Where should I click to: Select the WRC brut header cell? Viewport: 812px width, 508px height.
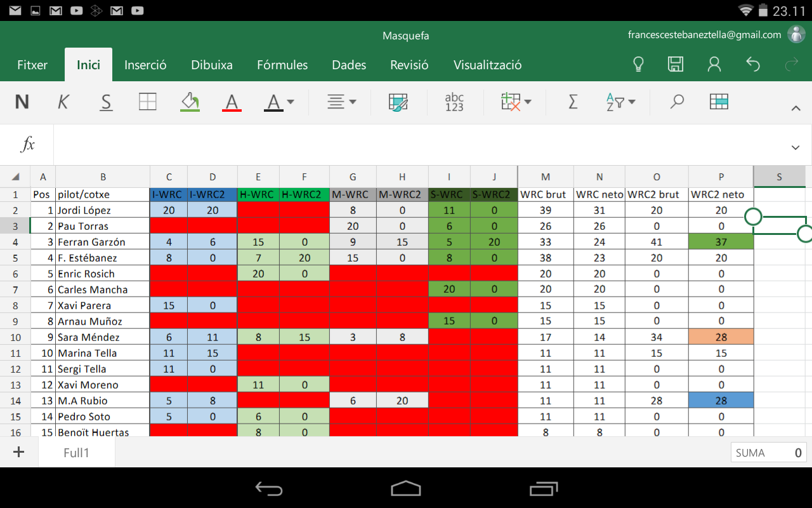click(546, 194)
